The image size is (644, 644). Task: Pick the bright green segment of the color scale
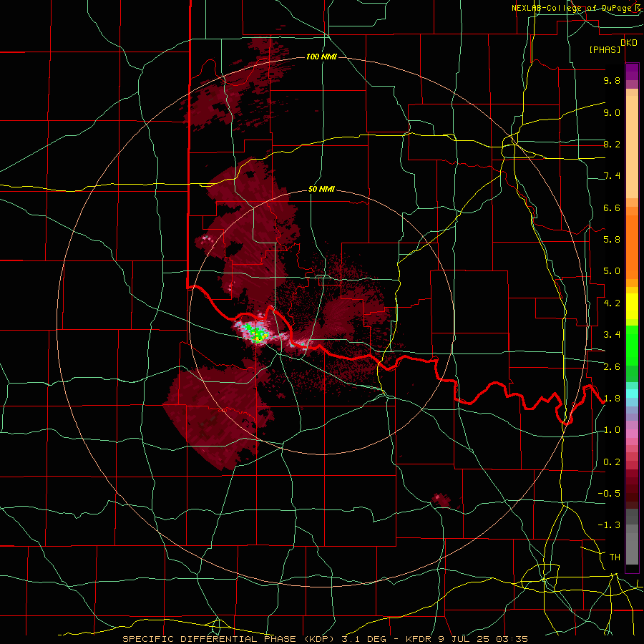[632, 346]
